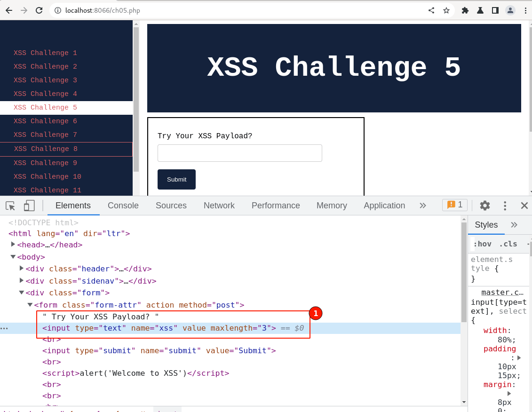Open DevTools settings gear
This screenshot has height=412, width=532.
[x=484, y=206]
